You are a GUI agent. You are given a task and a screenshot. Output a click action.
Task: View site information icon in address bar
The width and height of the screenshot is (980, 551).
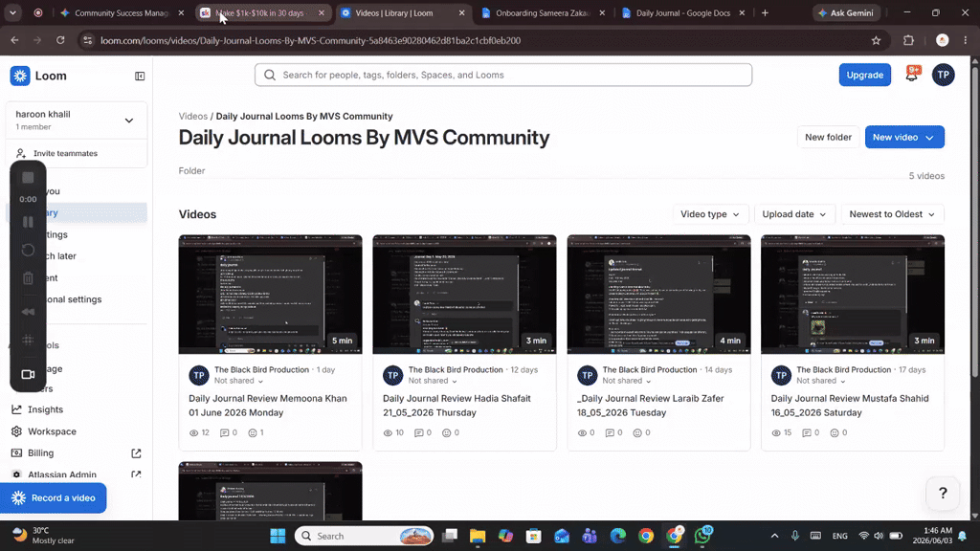point(88,40)
